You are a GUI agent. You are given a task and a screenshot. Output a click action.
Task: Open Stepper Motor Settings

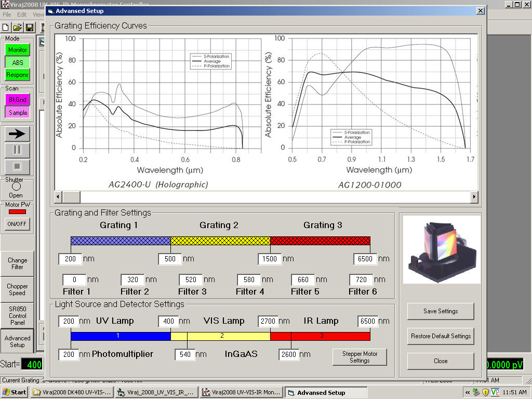pyautogui.click(x=360, y=357)
